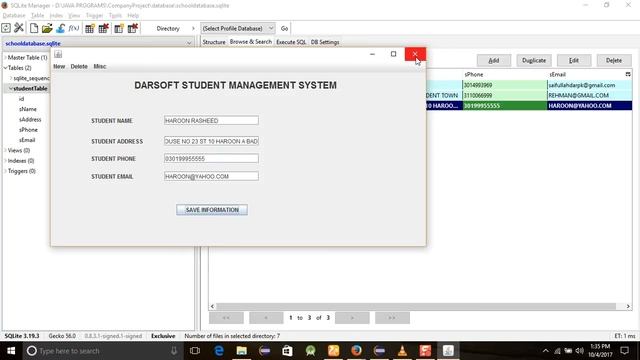Click the Windows search box
The image size is (640, 360).
click(x=103, y=351)
